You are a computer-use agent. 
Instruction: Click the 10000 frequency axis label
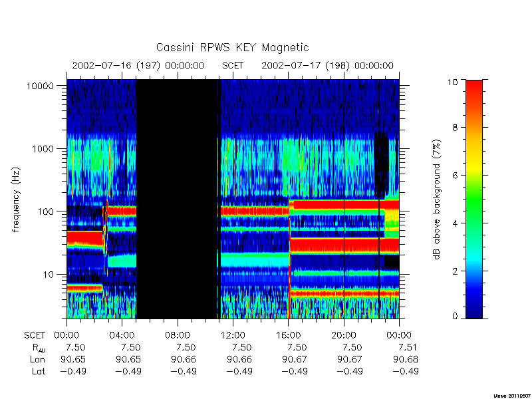(x=40, y=86)
